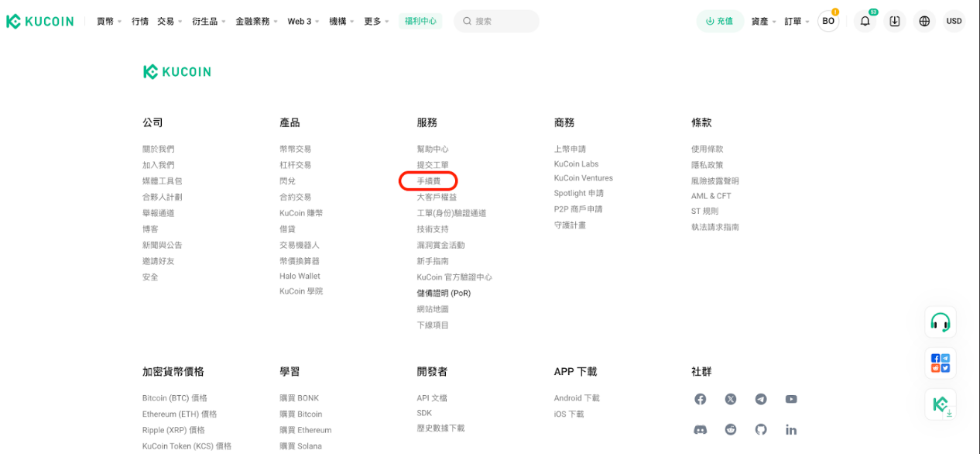Open the 福利中心 tab
This screenshot has width=980, height=454.
point(420,21)
